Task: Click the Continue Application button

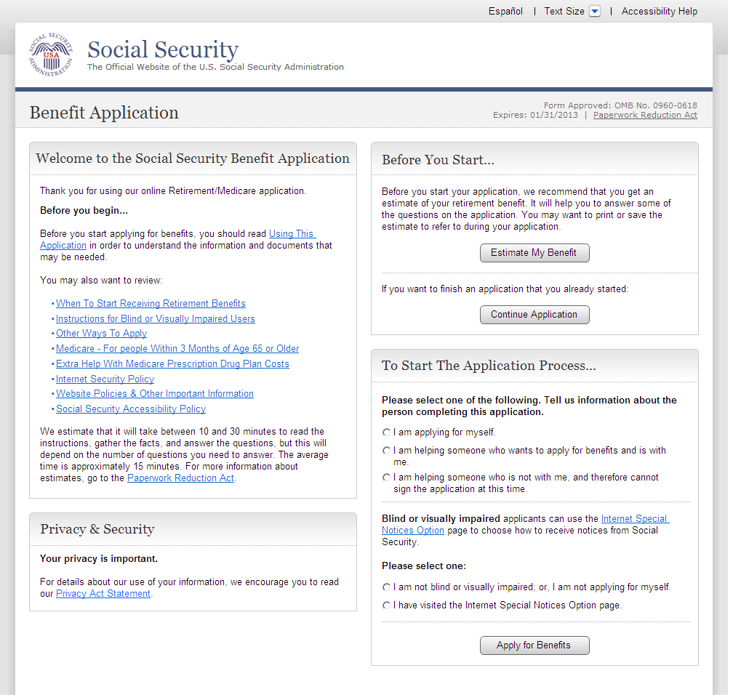Action: pos(534,315)
